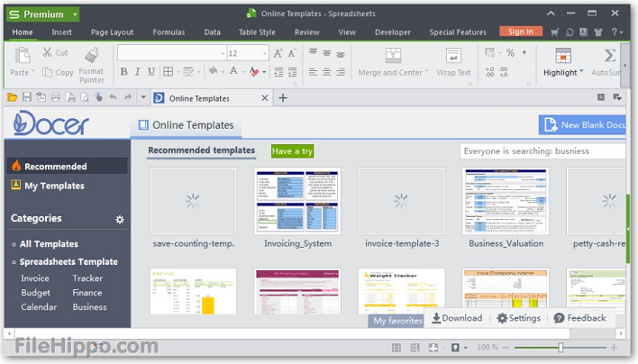
Task: Click the Borders icon
Action: 168,72
